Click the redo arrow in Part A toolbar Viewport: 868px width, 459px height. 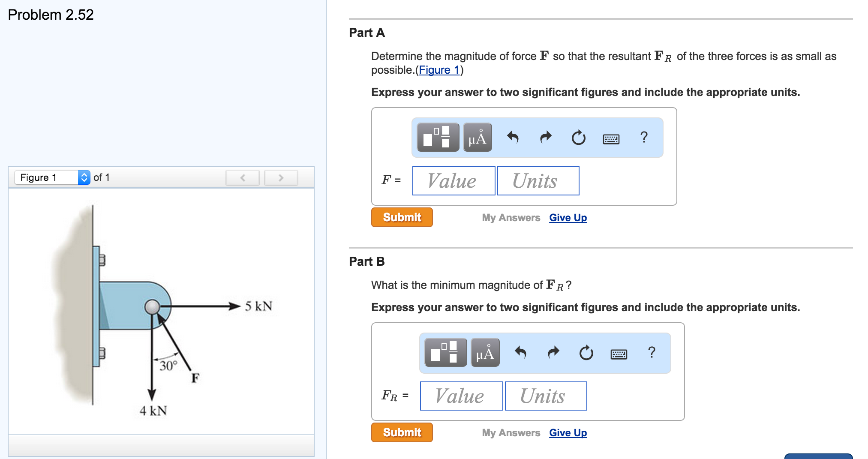click(x=546, y=138)
